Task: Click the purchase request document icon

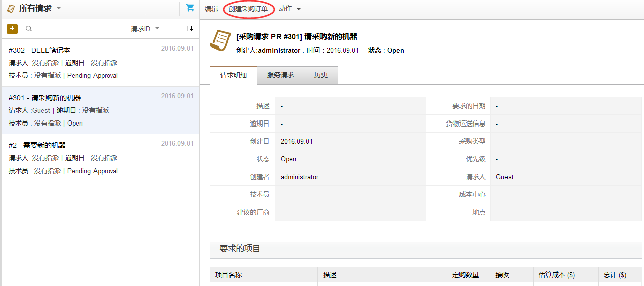Action: point(220,40)
